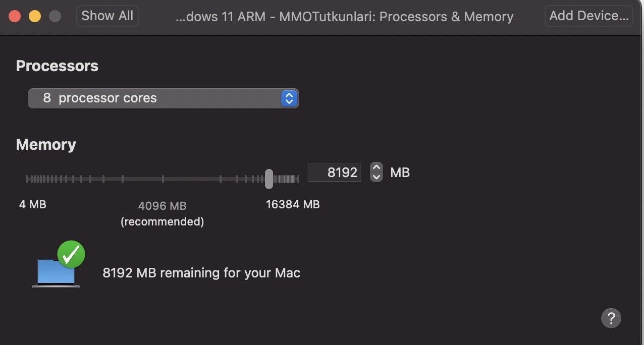The width and height of the screenshot is (644, 345).
Task: Click the Show All button
Action: (107, 16)
